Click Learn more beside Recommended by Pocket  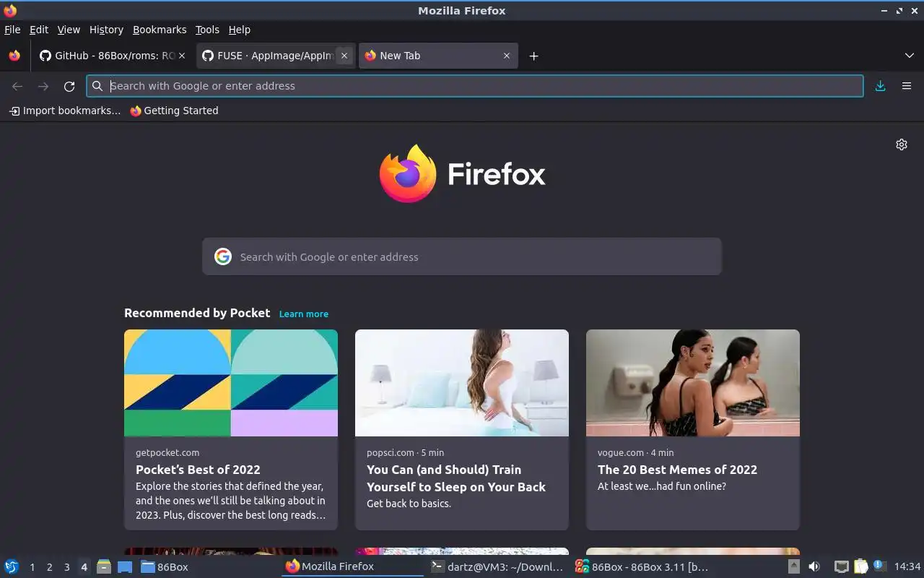(304, 314)
